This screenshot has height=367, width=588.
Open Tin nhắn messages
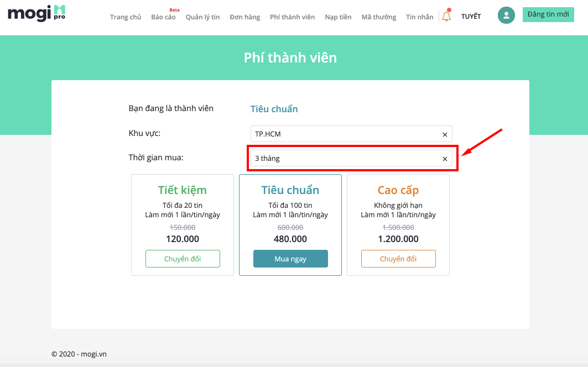pyautogui.click(x=420, y=17)
